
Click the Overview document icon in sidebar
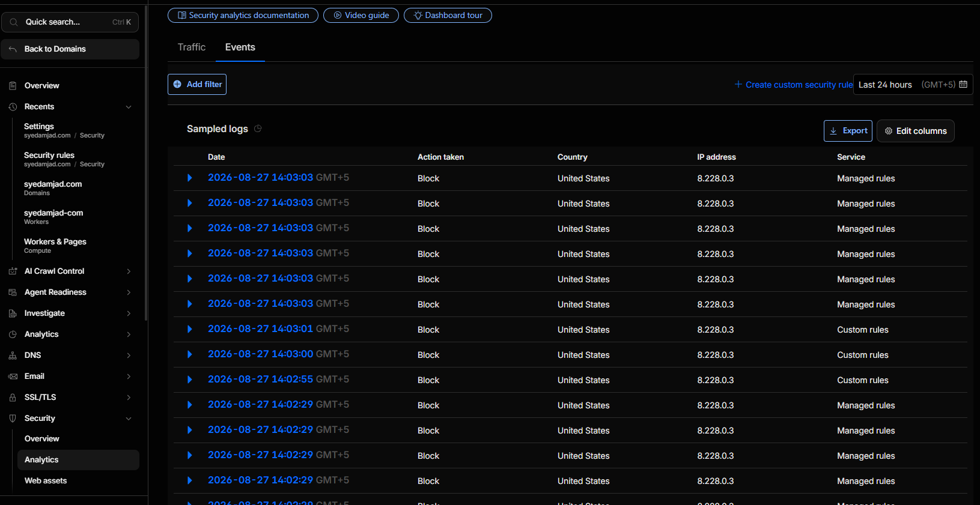tap(13, 86)
